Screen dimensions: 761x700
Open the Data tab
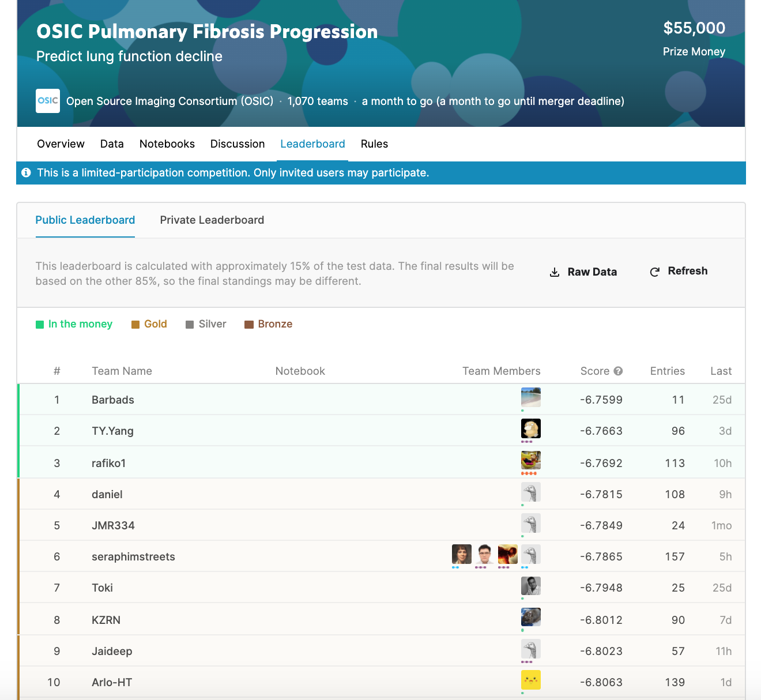pyautogui.click(x=112, y=144)
